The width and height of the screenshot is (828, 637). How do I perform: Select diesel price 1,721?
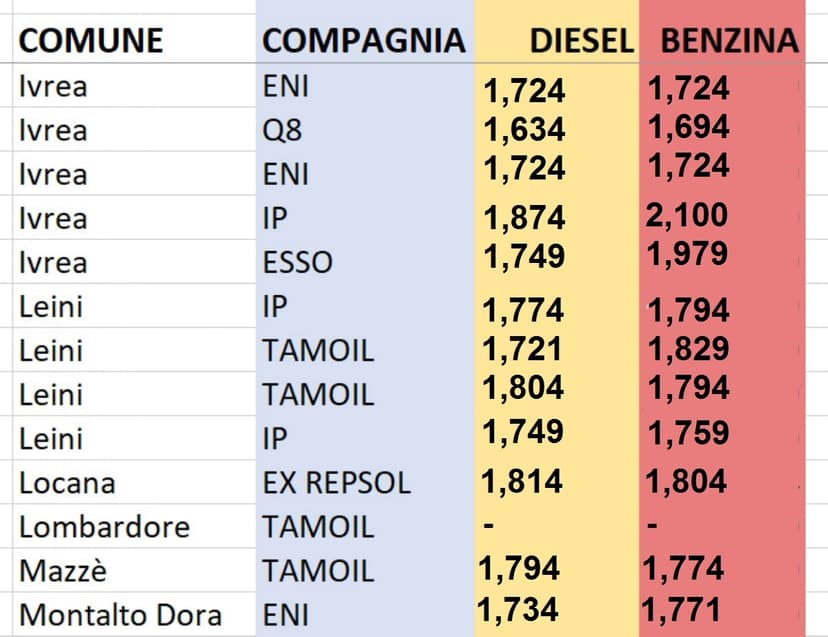click(522, 349)
